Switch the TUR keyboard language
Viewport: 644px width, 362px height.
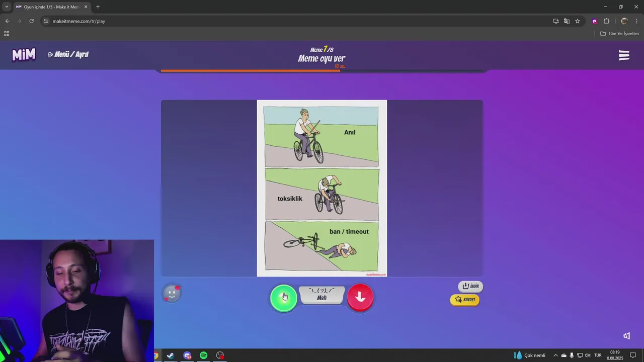coord(598,355)
